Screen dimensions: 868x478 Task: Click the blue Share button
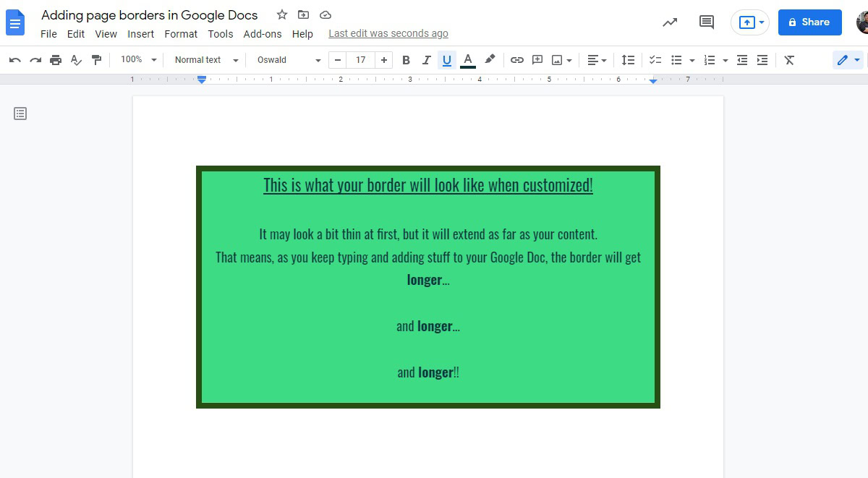tap(809, 22)
